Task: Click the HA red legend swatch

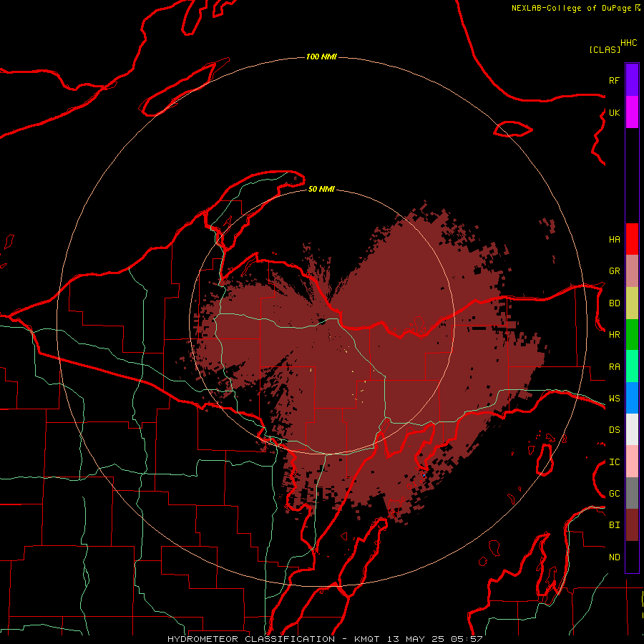Action: [x=632, y=239]
